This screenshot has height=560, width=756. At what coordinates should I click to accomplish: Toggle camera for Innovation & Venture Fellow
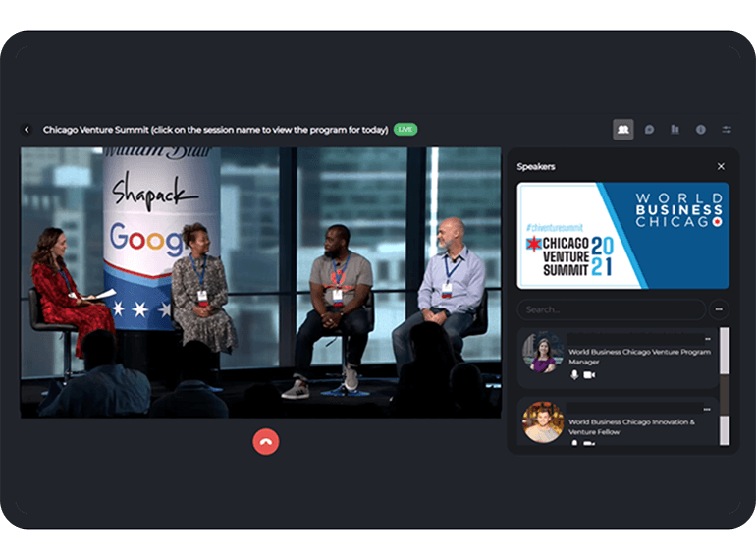[x=589, y=443]
